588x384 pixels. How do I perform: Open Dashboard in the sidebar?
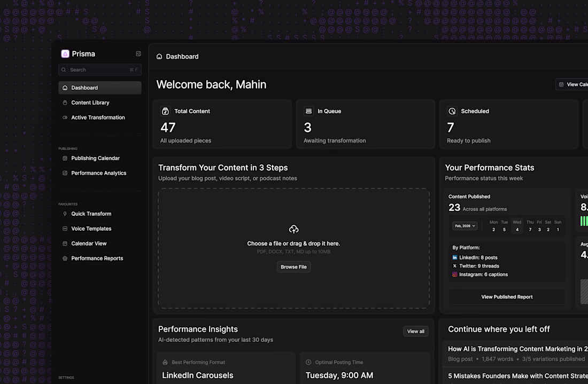99,88
